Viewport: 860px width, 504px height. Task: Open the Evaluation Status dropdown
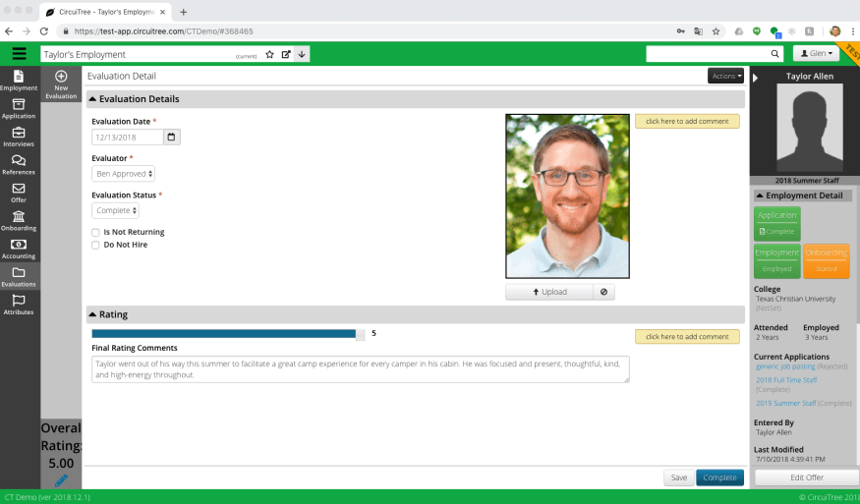(116, 210)
